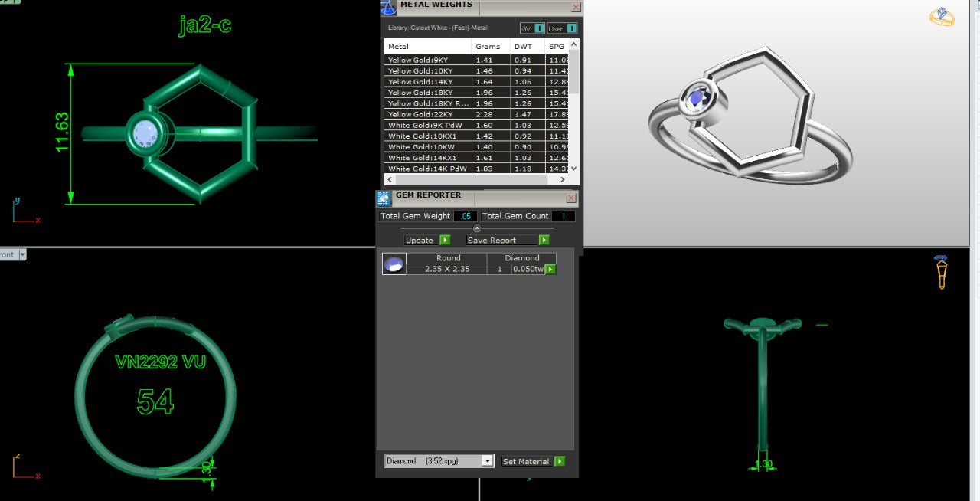Screen dimensions: 980x501
Task: Click the Update button in Gem Reporter
Action: [x=420, y=240]
